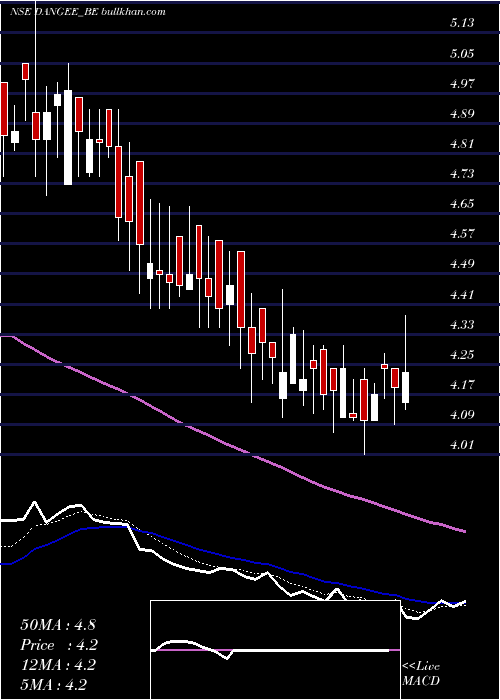The height and width of the screenshot is (700, 500).
Task: Click the 4.17 price axis label
Action: click(462, 384)
